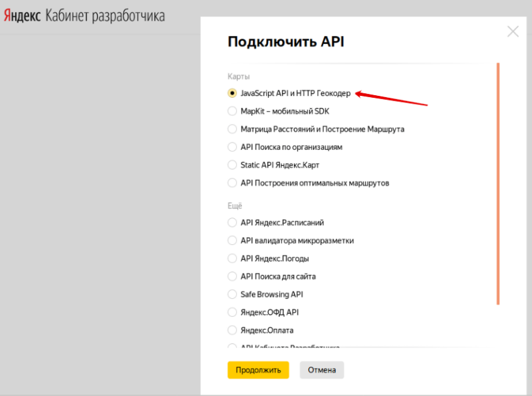Open Кабинет разработчика header link
The width and height of the screenshot is (532, 396).
coord(104,16)
